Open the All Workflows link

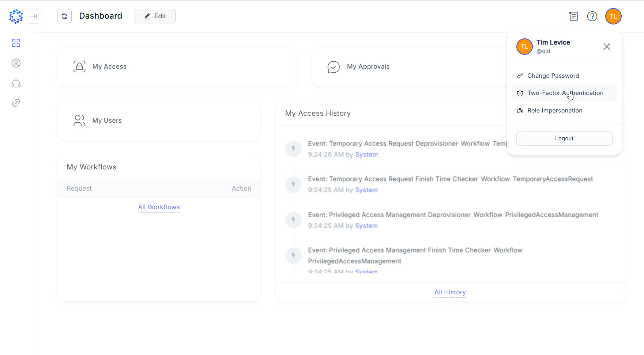point(159,207)
